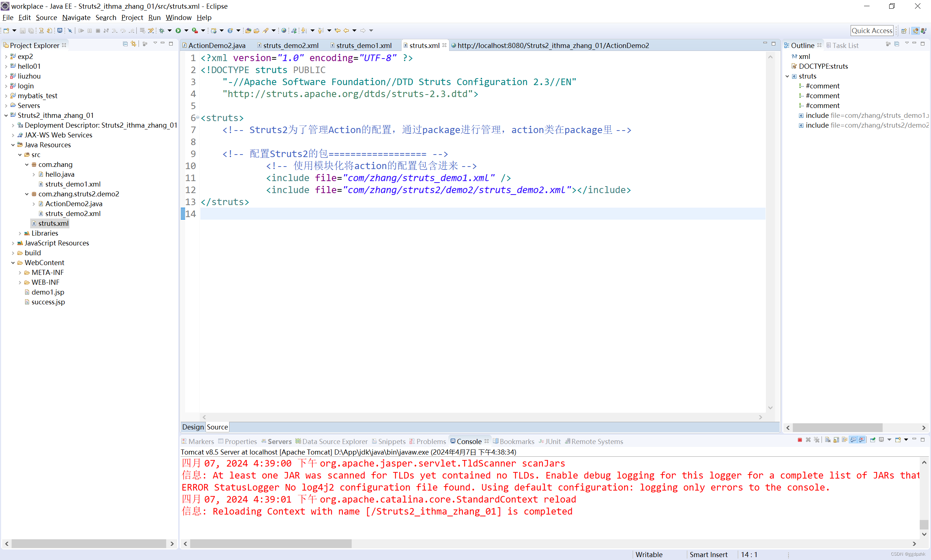Run the application with the green Run icon
The image size is (931, 560).
pyautogui.click(x=178, y=31)
